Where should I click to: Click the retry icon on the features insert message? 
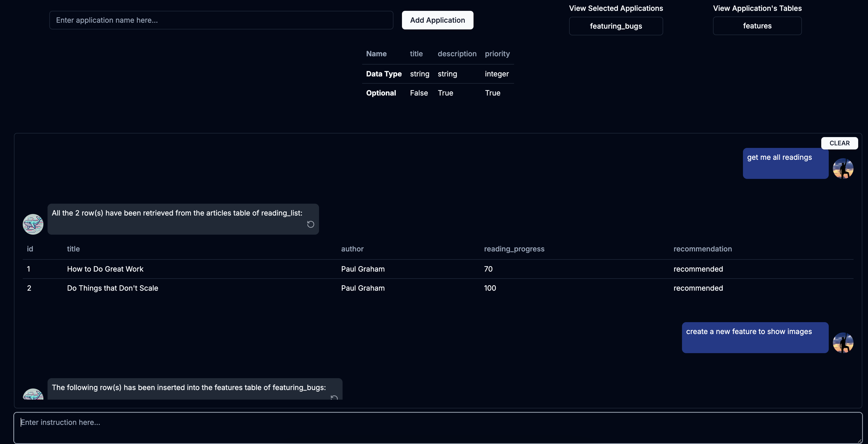click(334, 398)
